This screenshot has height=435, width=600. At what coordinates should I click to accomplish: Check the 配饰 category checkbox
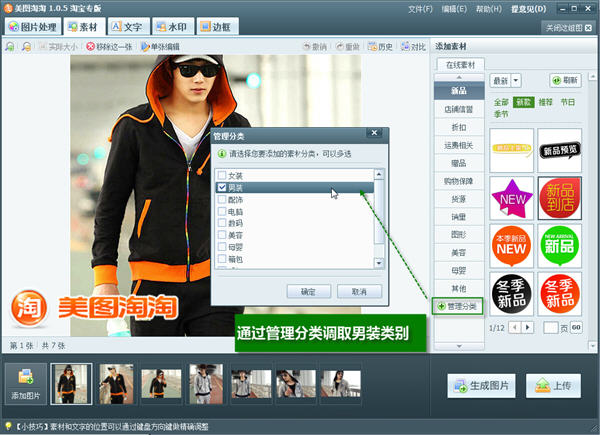click(x=222, y=199)
